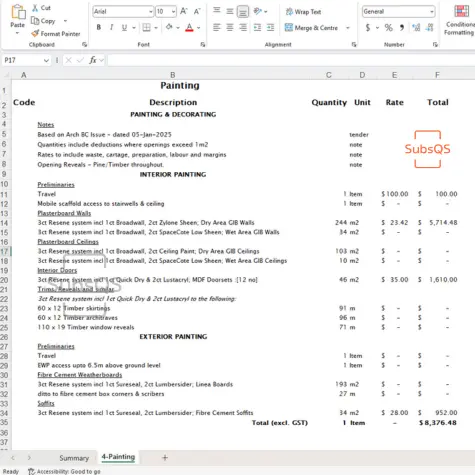
Task: Select column B header
Action: pos(173,75)
